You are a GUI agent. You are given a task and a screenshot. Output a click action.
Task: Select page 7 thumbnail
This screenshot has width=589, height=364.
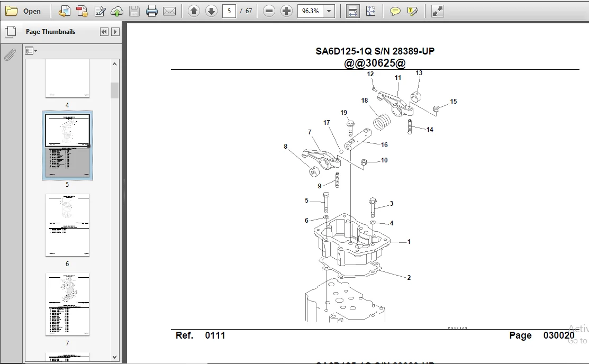pos(67,304)
